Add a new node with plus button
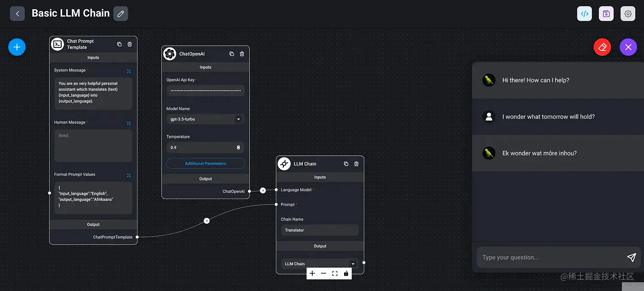This screenshot has height=291, width=644. (17, 47)
